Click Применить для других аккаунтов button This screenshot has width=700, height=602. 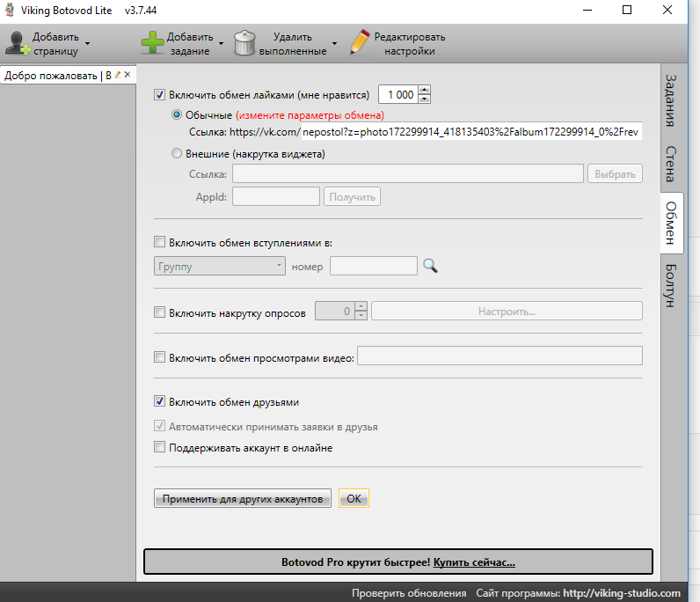(243, 498)
